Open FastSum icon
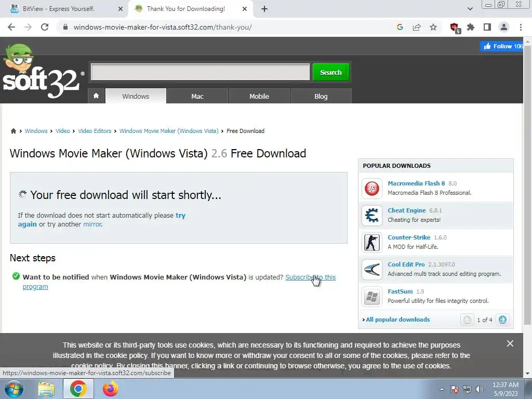The width and height of the screenshot is (532, 399). click(372, 297)
